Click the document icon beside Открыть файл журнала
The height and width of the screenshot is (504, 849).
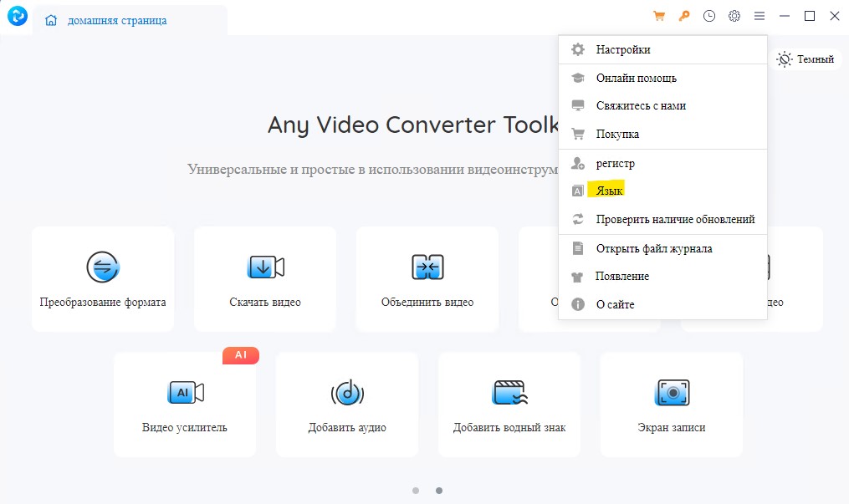click(x=578, y=249)
